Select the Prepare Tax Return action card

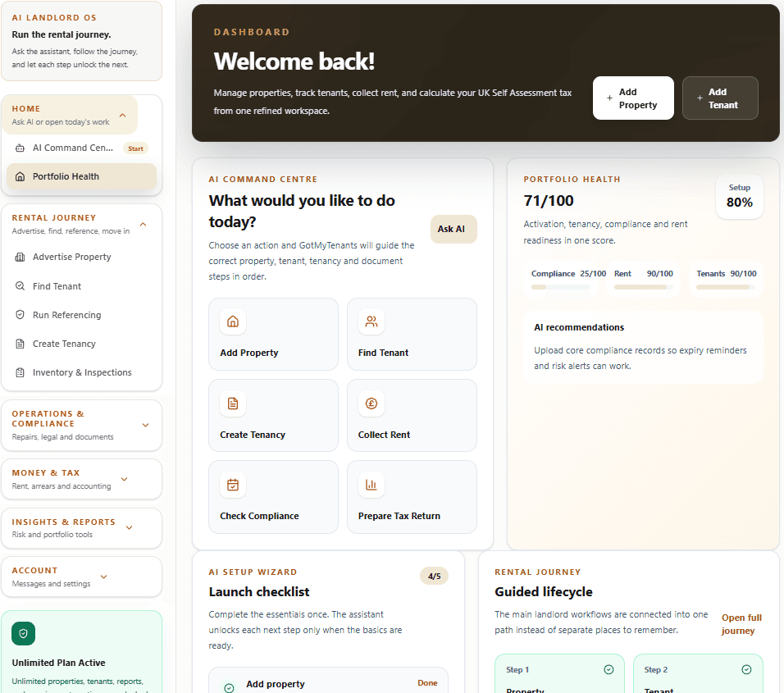pyautogui.click(x=412, y=497)
